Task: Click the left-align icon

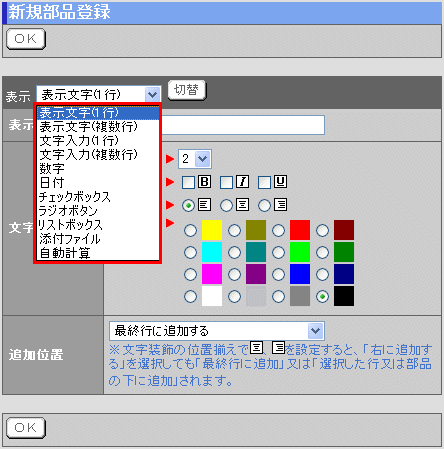Action: (204, 205)
